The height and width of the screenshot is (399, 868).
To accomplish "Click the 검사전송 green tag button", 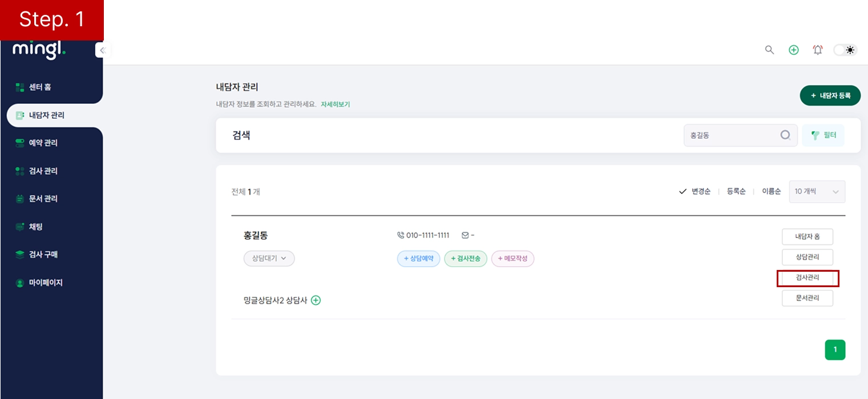I will tap(465, 259).
